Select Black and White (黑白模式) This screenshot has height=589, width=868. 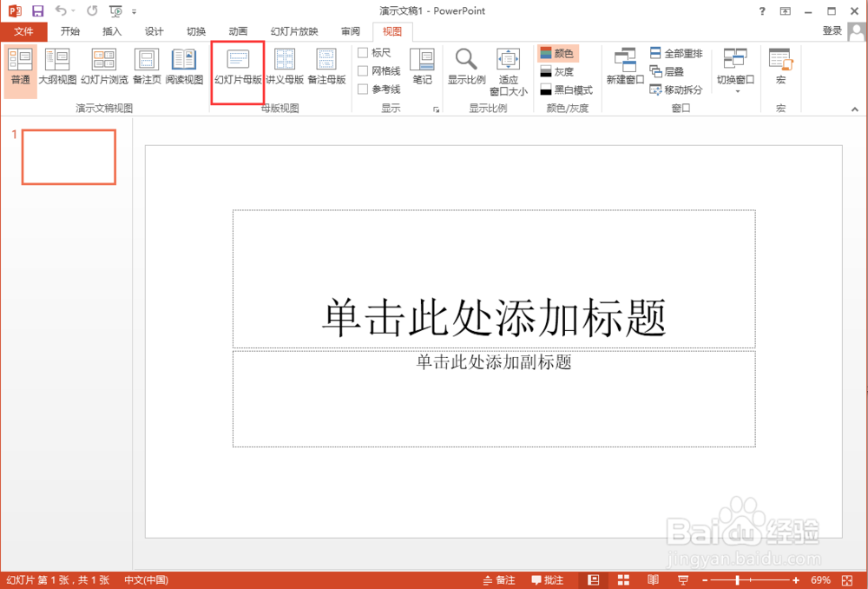pyautogui.click(x=566, y=89)
